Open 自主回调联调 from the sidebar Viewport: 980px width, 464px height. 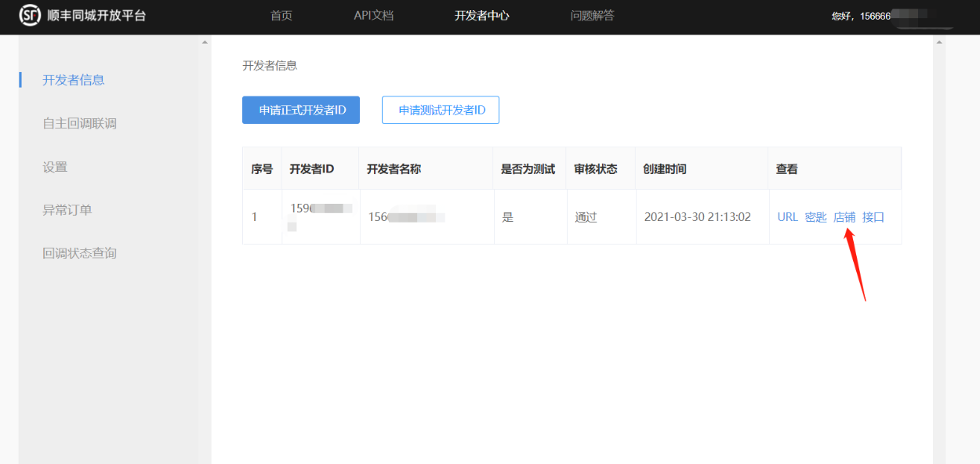(79, 123)
